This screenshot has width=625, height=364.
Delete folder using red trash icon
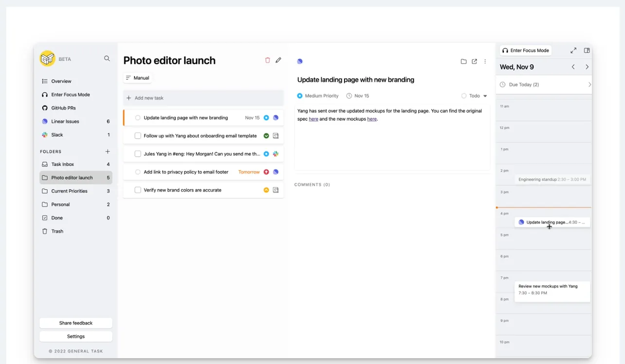tap(267, 60)
